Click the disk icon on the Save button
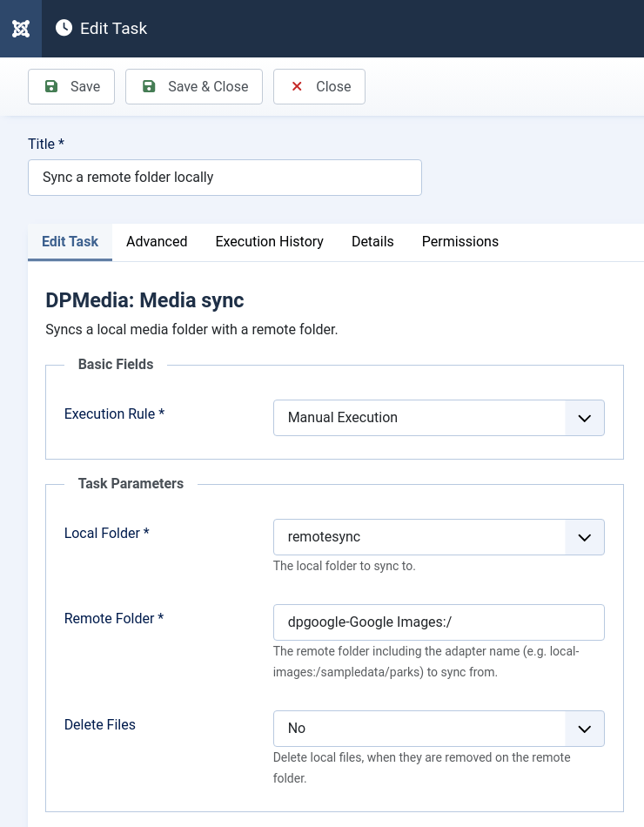644x827 pixels. pos(51,86)
